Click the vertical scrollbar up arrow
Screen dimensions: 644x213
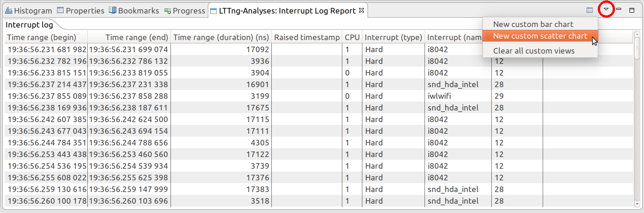click(637, 34)
